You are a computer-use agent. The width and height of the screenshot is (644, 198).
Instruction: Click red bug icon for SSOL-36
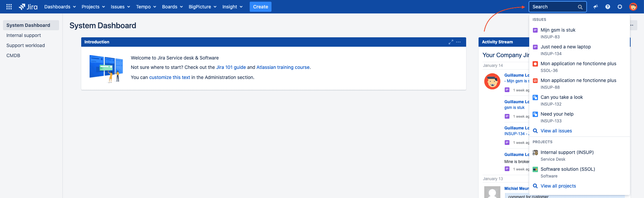point(535,64)
